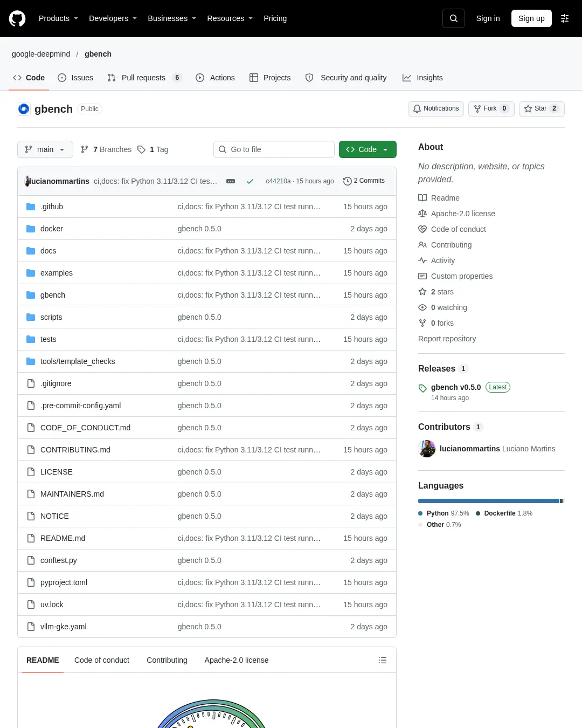This screenshot has width=582, height=728.
Task: Open the uv.lock file icon
Action: pos(31,605)
